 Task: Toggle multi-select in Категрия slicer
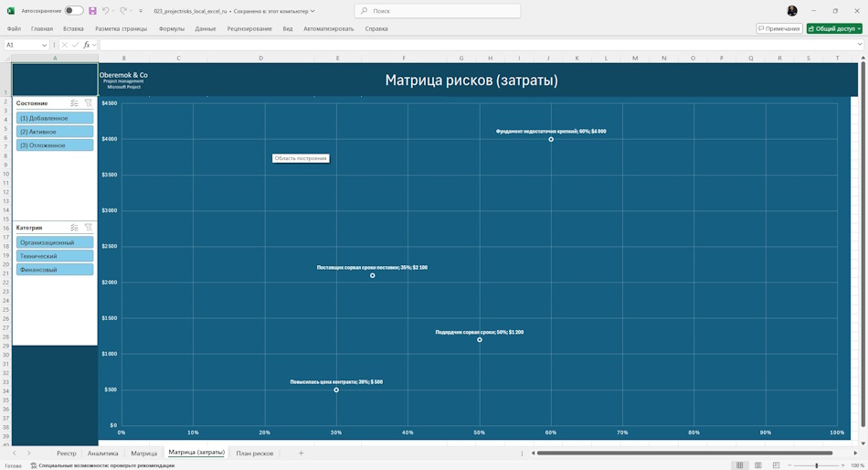point(74,228)
